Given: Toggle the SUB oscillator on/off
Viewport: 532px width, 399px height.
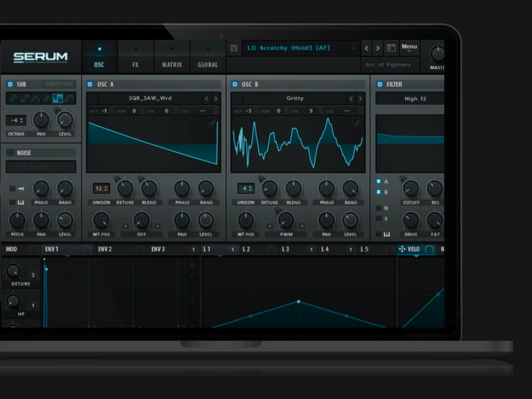Looking at the screenshot, I should (x=10, y=84).
